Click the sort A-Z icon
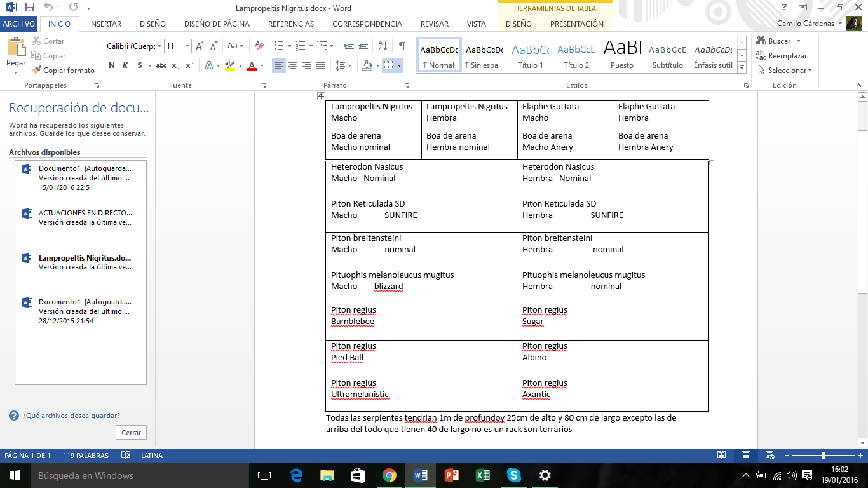The image size is (868, 488). click(x=383, y=46)
